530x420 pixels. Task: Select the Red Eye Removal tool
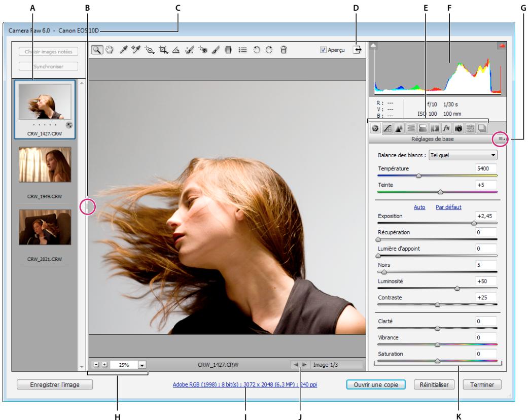tap(203, 50)
